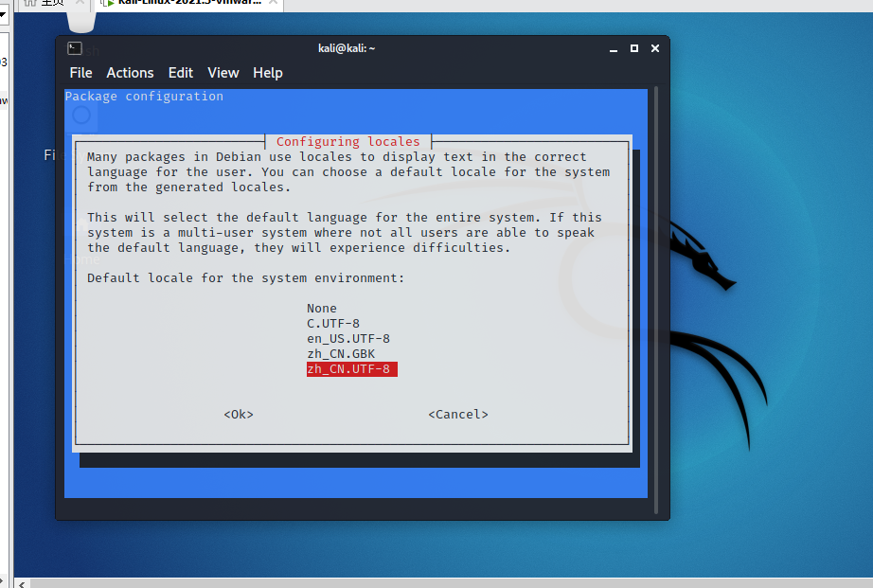This screenshot has height=588, width=873.
Task: Minimize the kali@kali terminal window
Action: [x=614, y=49]
